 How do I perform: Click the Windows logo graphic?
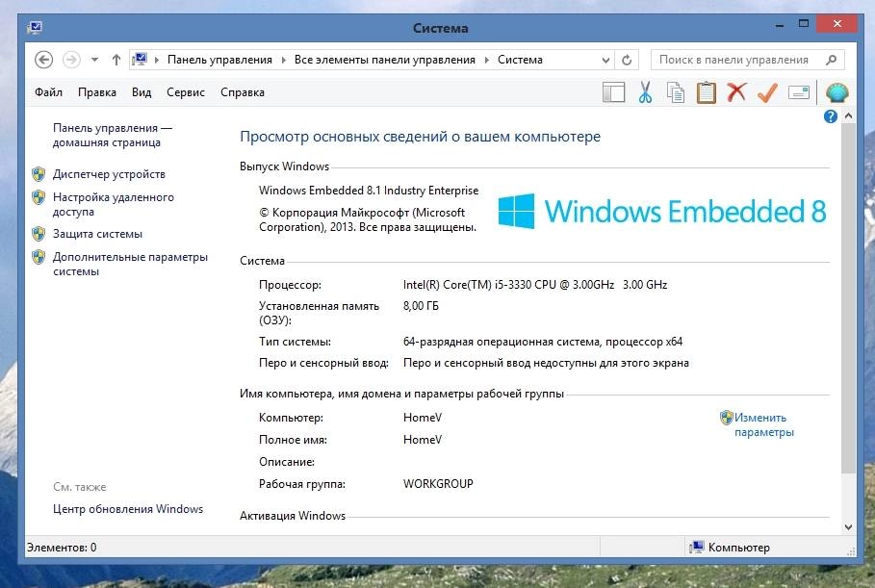[516, 211]
